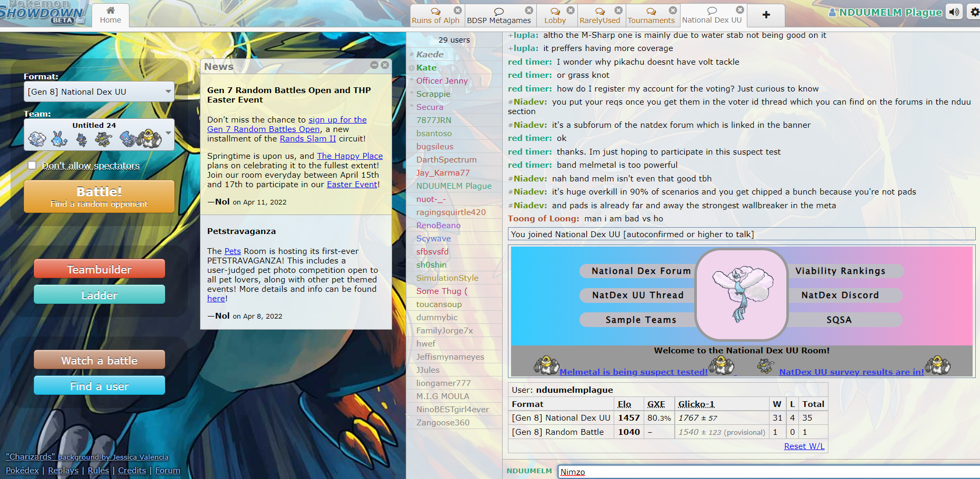Open the Pokédex footer link
Image resolution: width=980 pixels, height=479 pixels.
(x=22, y=470)
